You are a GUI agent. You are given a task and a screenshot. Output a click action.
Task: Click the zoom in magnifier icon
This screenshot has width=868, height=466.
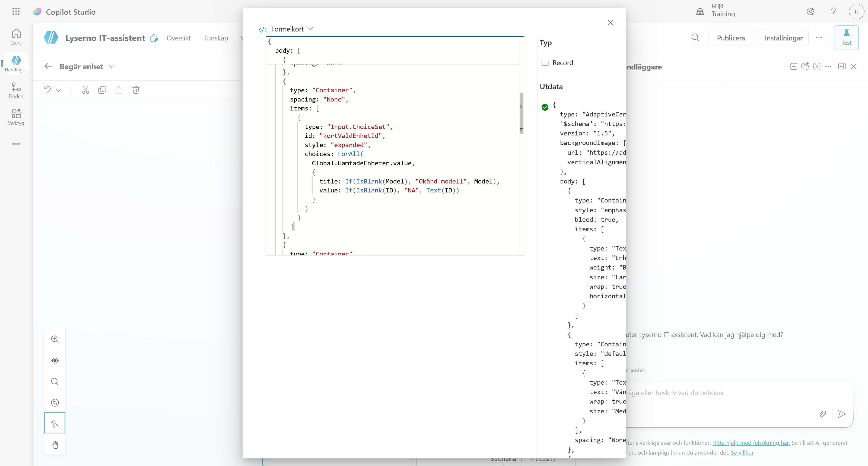(55, 339)
